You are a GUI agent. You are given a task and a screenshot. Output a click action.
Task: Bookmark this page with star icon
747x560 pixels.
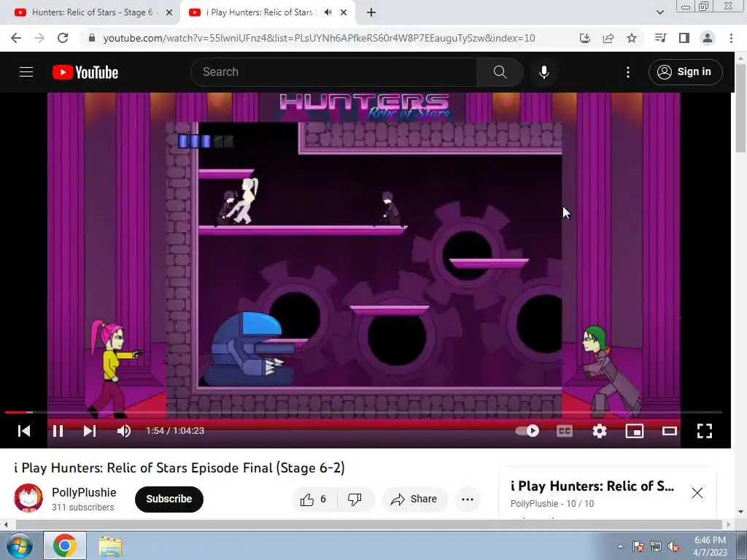click(x=632, y=38)
